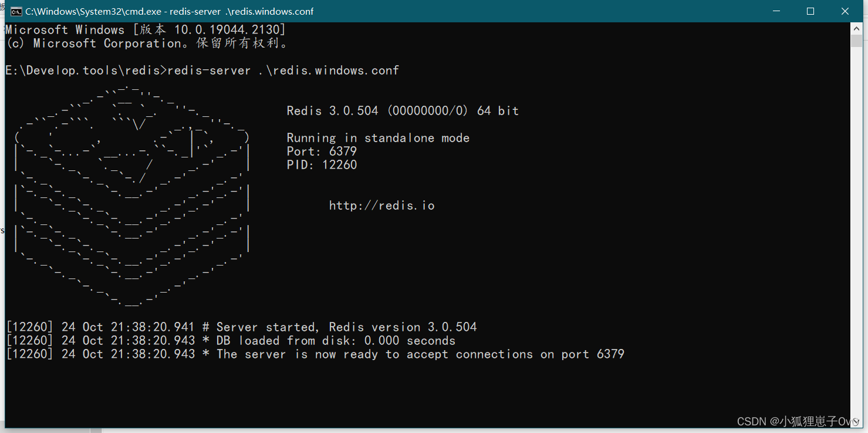Click the 'ready to accept connections on port 6379' line
Viewport: 868px width, 433px height.
315,354
